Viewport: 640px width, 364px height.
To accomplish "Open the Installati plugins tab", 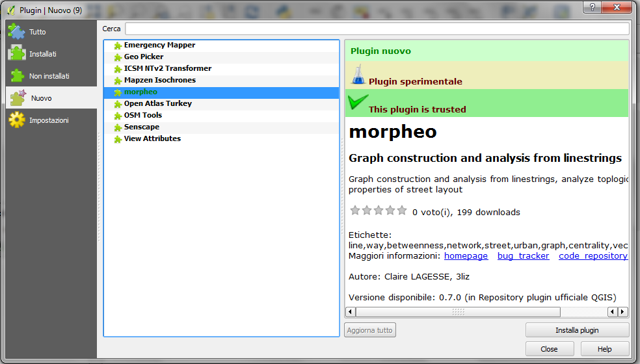I will (51, 53).
